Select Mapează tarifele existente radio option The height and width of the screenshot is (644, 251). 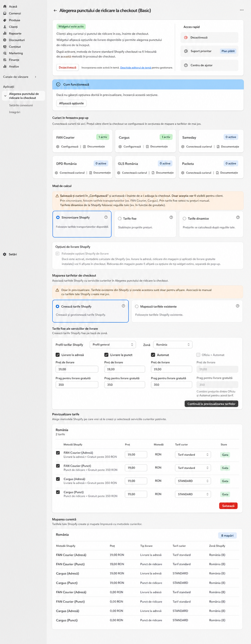[x=137, y=307]
